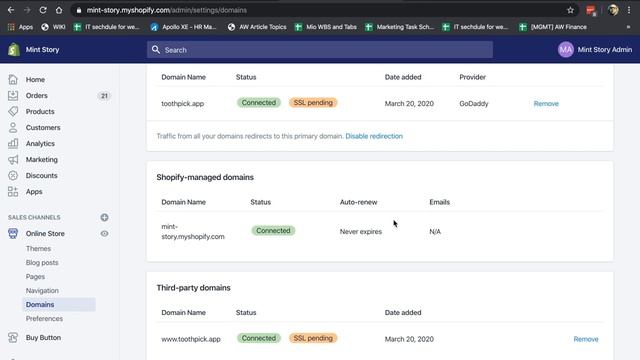The image size is (640, 360).
Task: Click the GoDaddy provider cell
Action: (473, 104)
